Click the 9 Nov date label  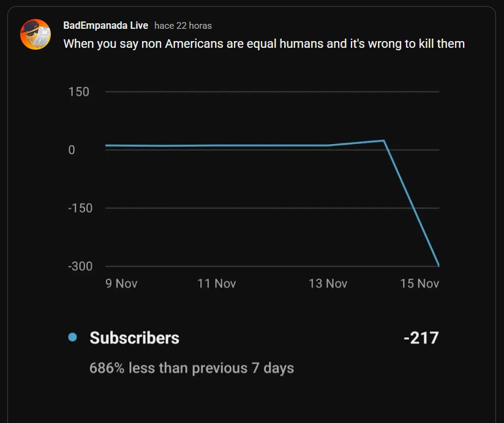[x=121, y=283]
